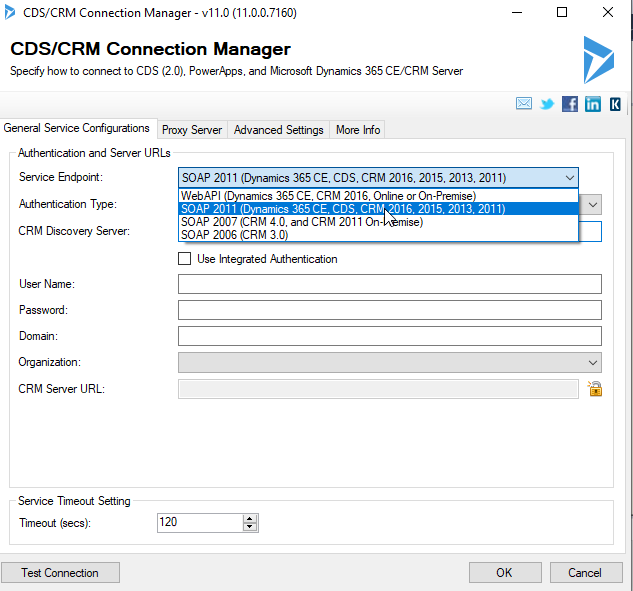Screen dimensions: 633x591
Task: Confirm with the OK button
Action: 505,572
